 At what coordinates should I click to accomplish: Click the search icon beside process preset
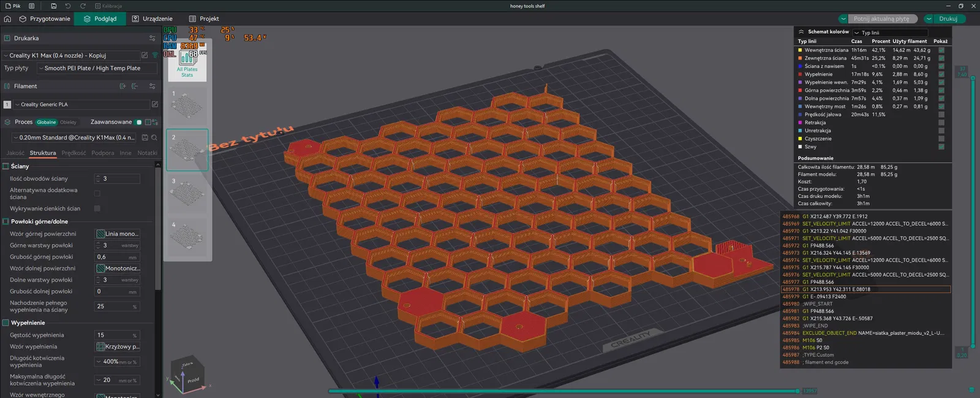[x=154, y=138]
